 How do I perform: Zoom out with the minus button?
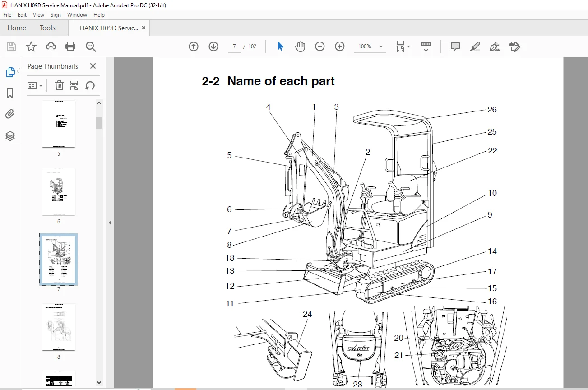(x=320, y=46)
